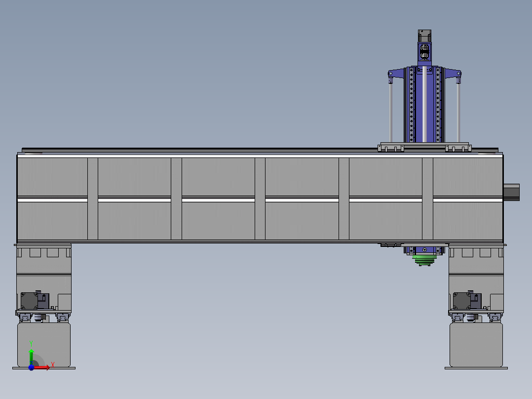
Task: Select the dark motor block on the beam's right end
Action: click(511, 192)
